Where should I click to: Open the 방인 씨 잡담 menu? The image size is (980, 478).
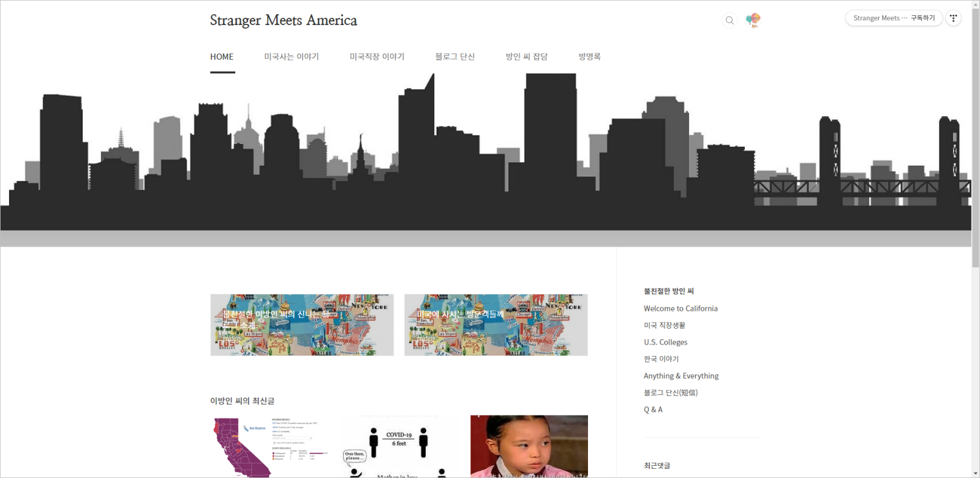[527, 57]
